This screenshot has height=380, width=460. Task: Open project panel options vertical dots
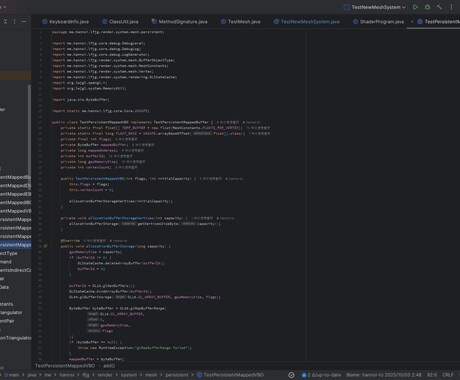pyautogui.click(x=14, y=21)
